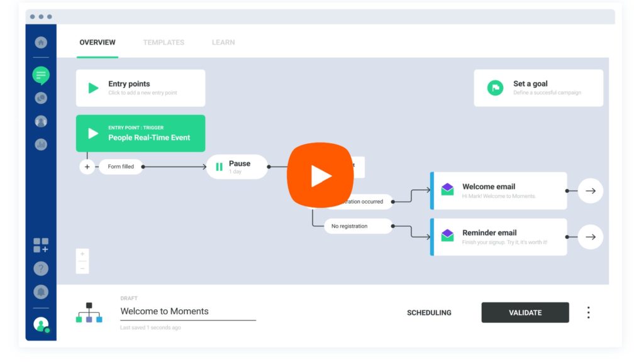Screen dimensions: 644x362
Task: Open the Learn tab
Action: coord(223,42)
